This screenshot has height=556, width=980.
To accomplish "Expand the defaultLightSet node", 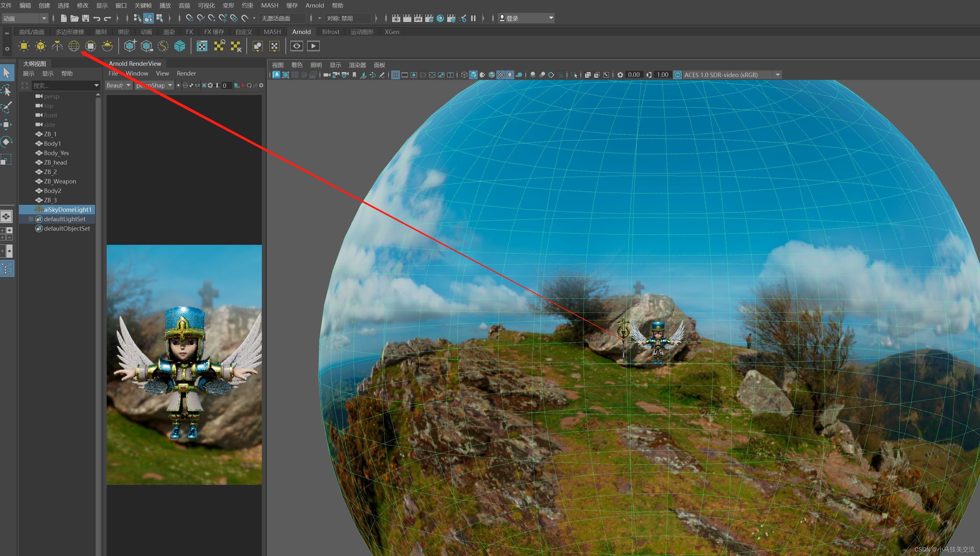I will [31, 219].
